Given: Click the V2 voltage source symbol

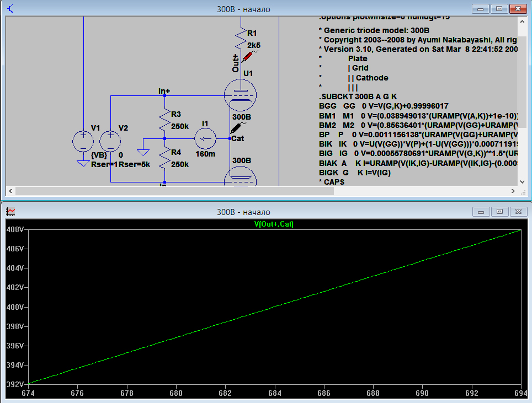Looking at the screenshot, I should pos(110,141).
